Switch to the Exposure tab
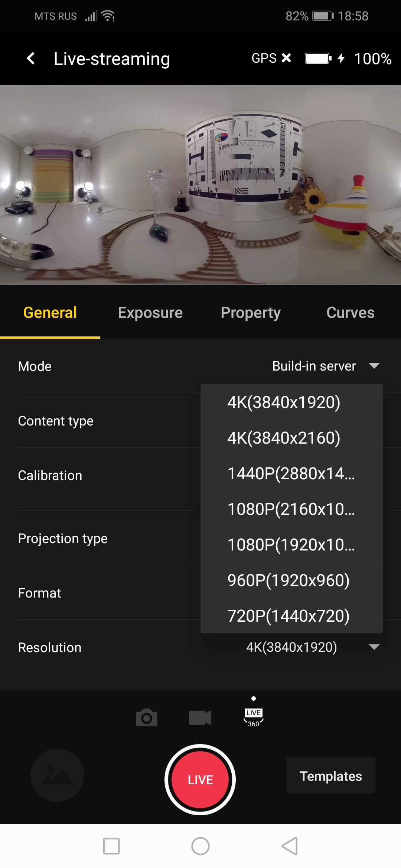 [150, 313]
